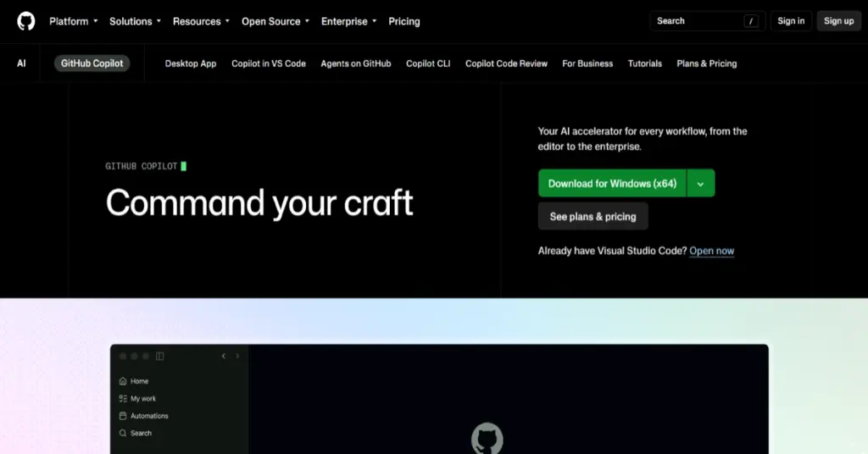This screenshot has width=868, height=454.
Task: Click Home icon in preview sidebar
Action: 123,381
